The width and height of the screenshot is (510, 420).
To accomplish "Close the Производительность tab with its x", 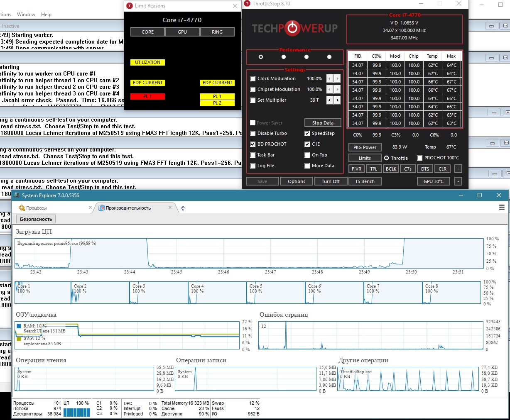I will 170,208.
